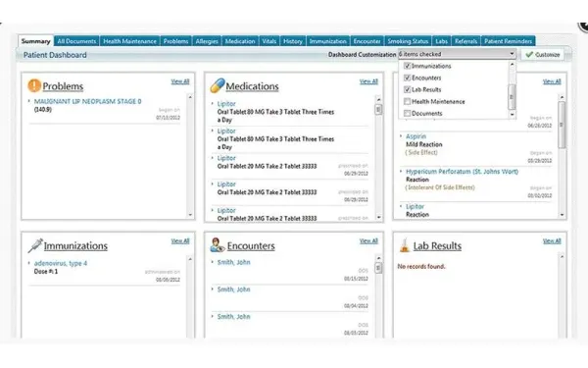Open the first Lipitor 80 MG medication
Viewport: 588px width, 368px height.
pyautogui.click(x=226, y=104)
